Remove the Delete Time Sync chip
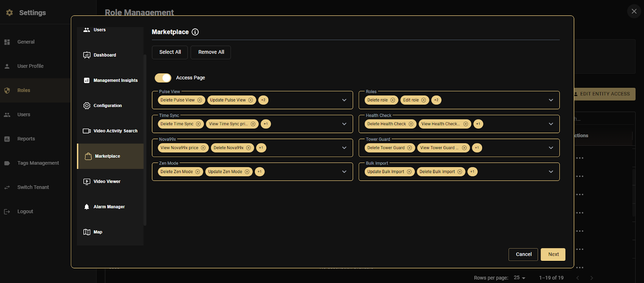The width and height of the screenshot is (644, 283). 198,124
